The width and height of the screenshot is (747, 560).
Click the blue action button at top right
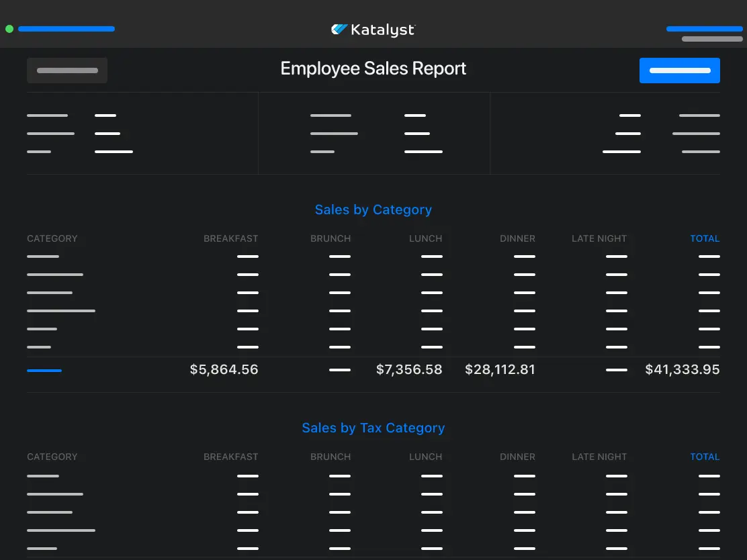[679, 71]
